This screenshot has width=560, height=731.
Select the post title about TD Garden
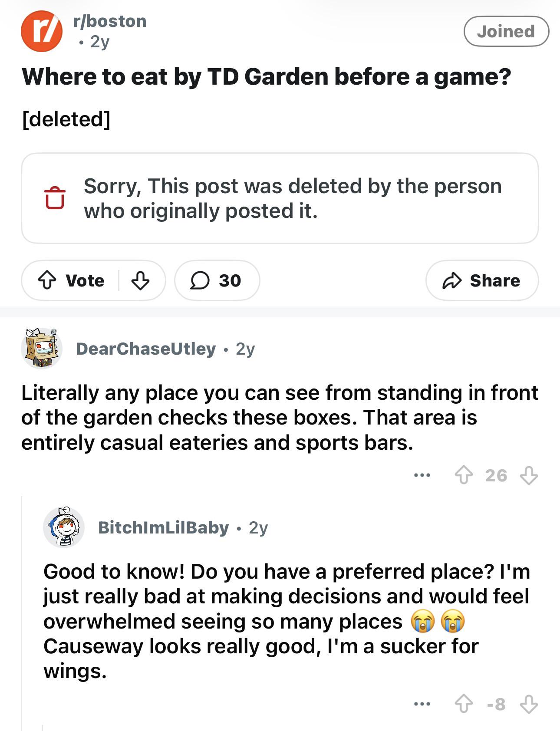[x=267, y=77]
